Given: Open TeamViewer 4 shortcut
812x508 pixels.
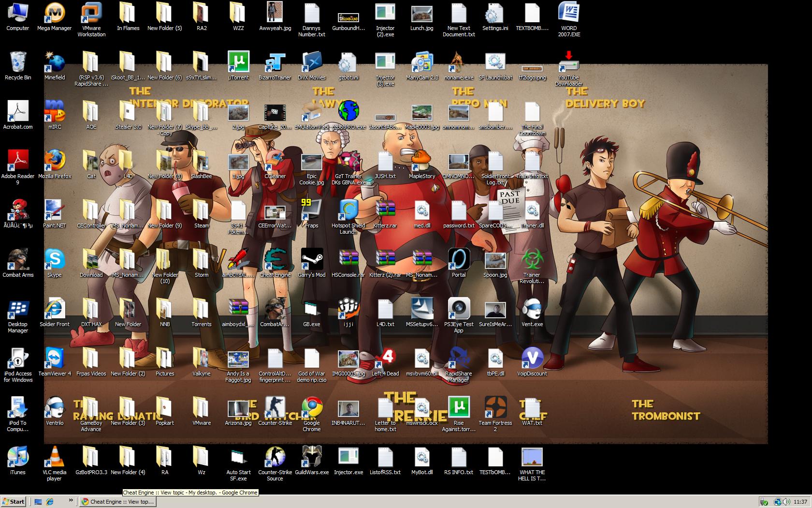Looking at the screenshot, I should (55, 362).
